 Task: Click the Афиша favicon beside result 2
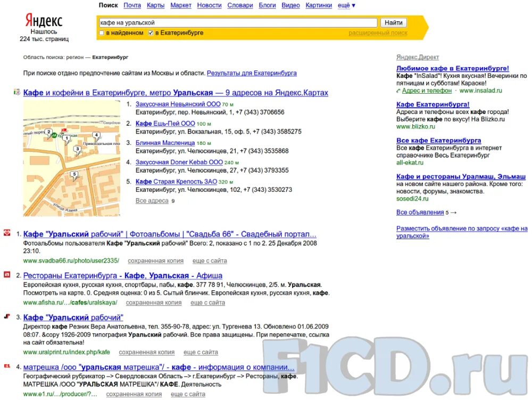point(7,274)
